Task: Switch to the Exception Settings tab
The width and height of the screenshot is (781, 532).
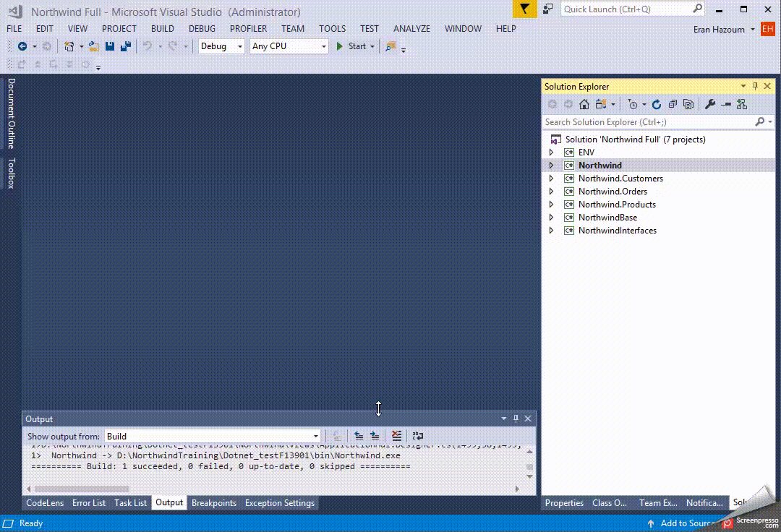Action: 279,503
